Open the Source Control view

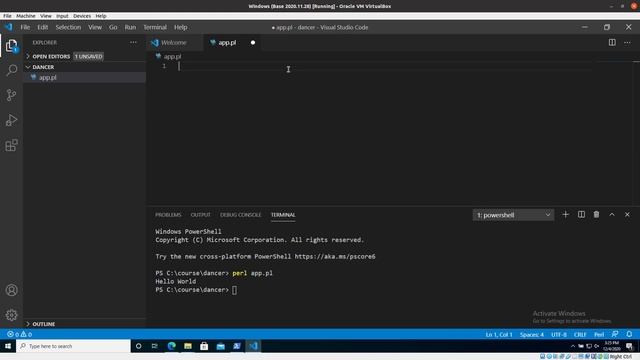tap(11, 95)
